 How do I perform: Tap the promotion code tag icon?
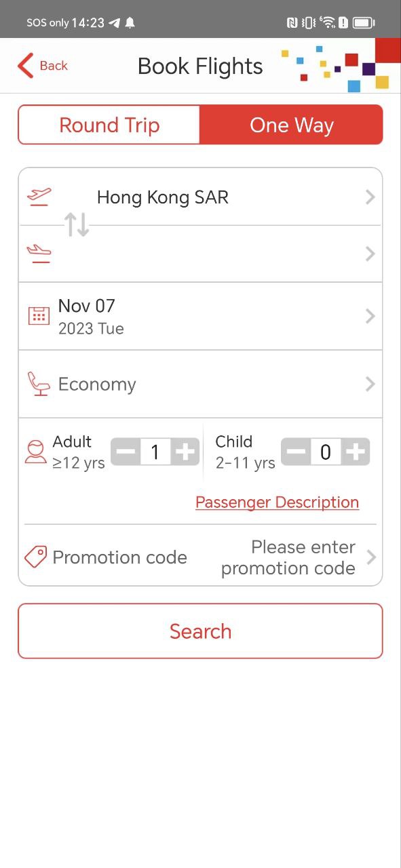coord(35,557)
